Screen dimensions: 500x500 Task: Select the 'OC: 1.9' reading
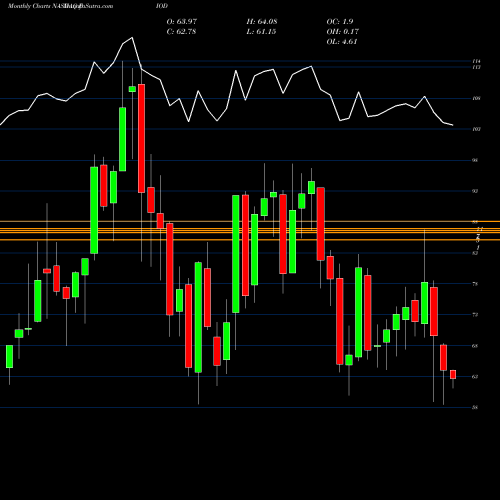pyautogui.click(x=340, y=21)
